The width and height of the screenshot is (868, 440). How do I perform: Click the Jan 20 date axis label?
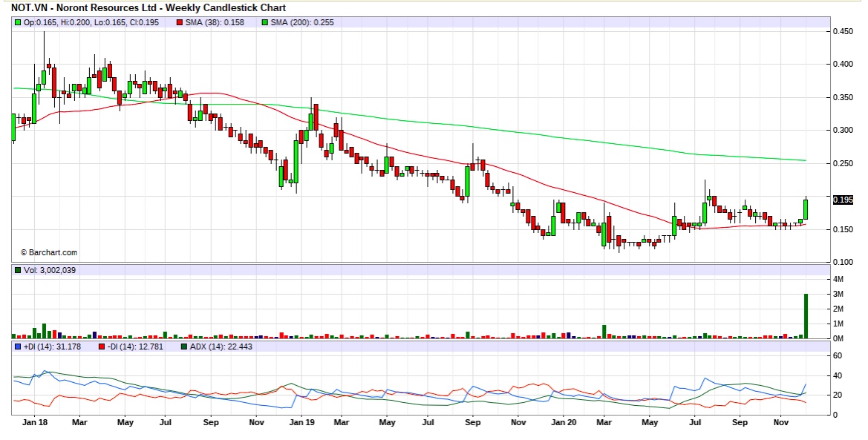pyautogui.click(x=562, y=422)
